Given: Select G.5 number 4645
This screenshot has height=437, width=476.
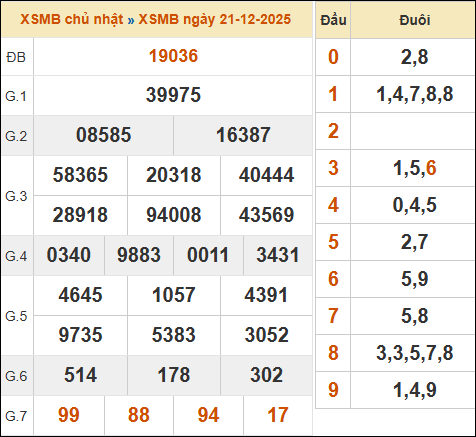Looking at the screenshot, I should pyautogui.click(x=80, y=295).
